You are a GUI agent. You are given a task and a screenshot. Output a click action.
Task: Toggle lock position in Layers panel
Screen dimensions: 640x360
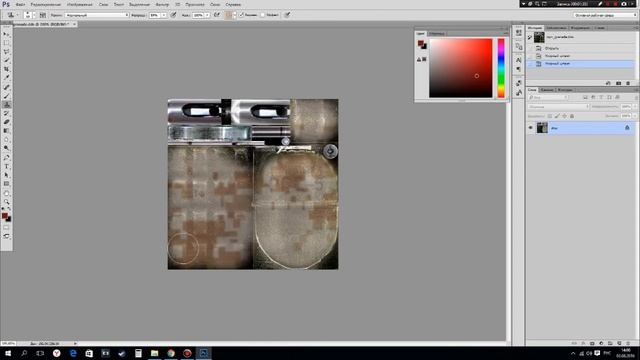tap(564, 116)
